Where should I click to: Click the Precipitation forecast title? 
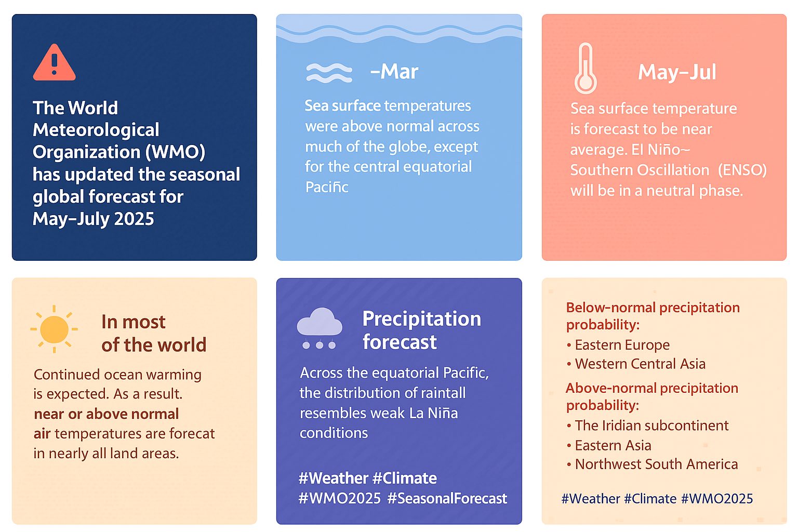[421, 330]
